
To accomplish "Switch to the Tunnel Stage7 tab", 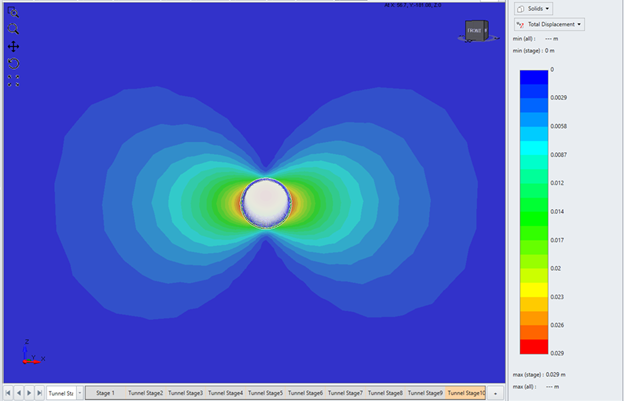I will point(345,393).
